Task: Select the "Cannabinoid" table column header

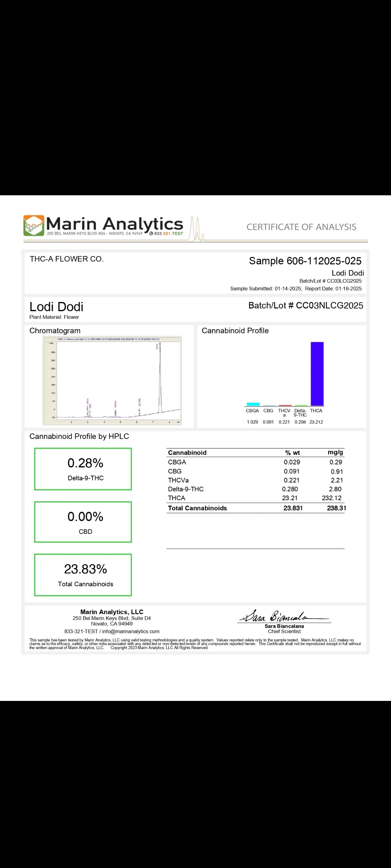Action: [187, 453]
